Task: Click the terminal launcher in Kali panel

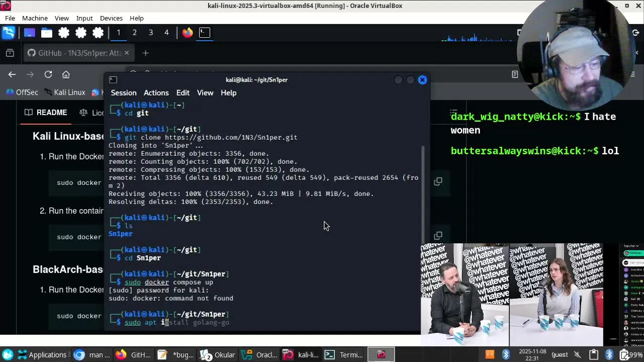Action: tap(204, 33)
